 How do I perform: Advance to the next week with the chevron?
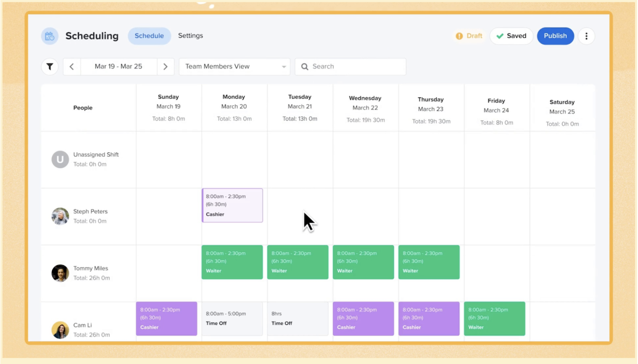[x=166, y=66]
